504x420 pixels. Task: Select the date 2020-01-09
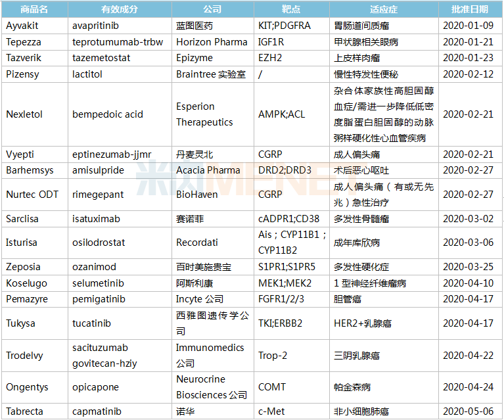(x=470, y=26)
